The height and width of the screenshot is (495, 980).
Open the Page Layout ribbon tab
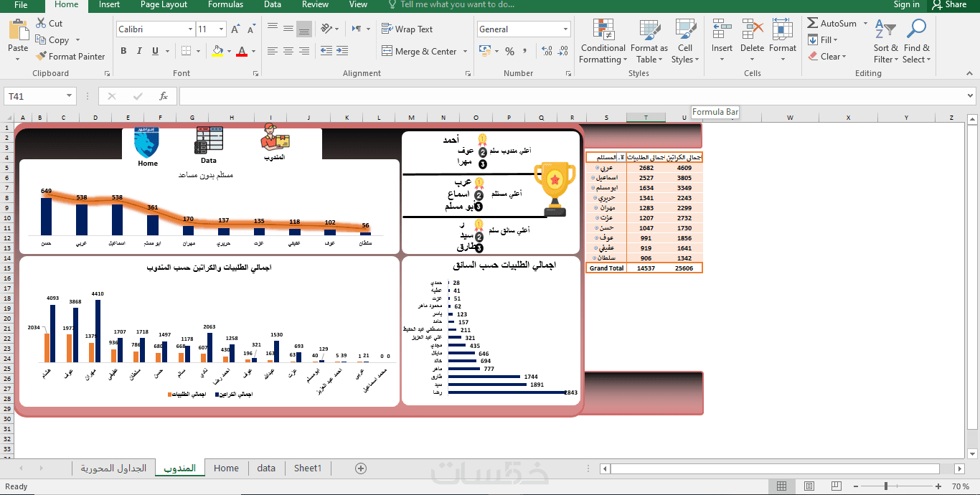point(164,4)
